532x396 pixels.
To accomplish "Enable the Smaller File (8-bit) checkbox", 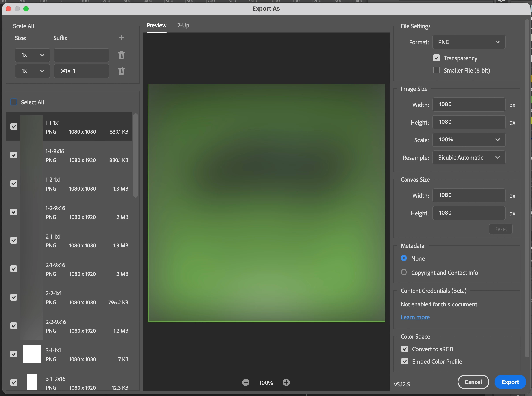I will 436,70.
